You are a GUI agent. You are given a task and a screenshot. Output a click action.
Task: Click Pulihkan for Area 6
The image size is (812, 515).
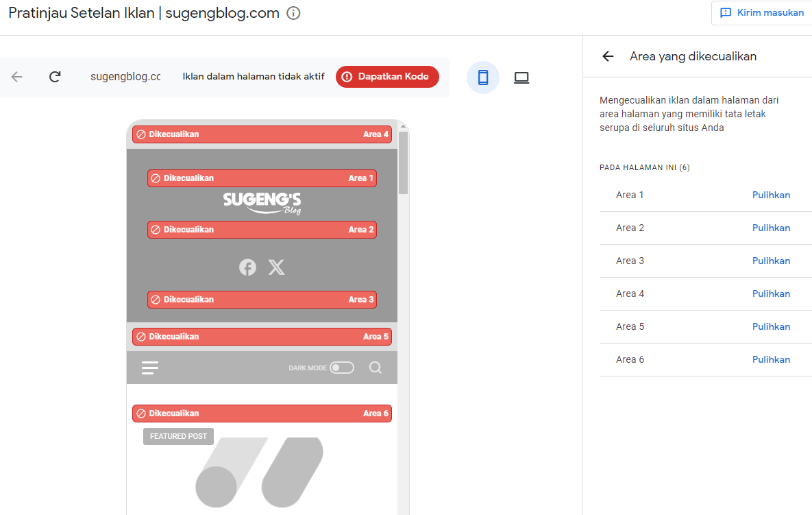tap(771, 359)
